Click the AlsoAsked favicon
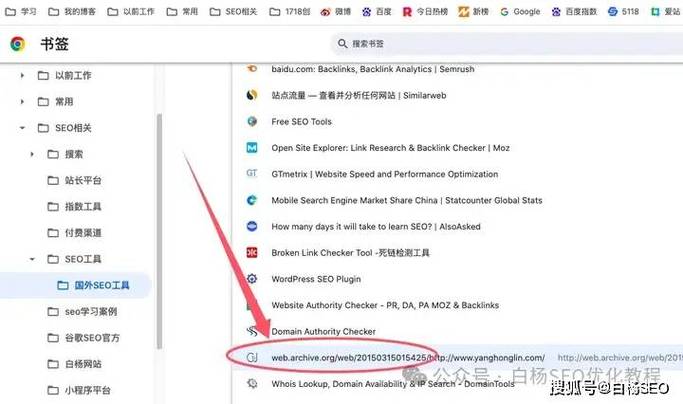Image resolution: width=683 pixels, height=404 pixels. click(252, 226)
